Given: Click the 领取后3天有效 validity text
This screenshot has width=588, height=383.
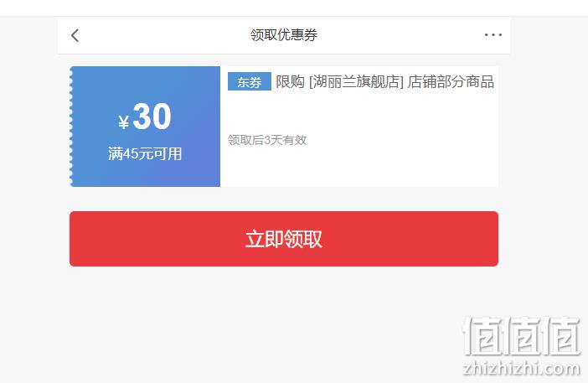Looking at the screenshot, I should (267, 140).
